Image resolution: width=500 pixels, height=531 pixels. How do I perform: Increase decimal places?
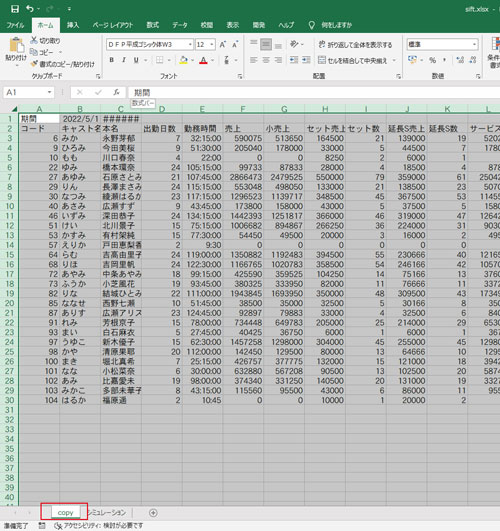point(460,60)
